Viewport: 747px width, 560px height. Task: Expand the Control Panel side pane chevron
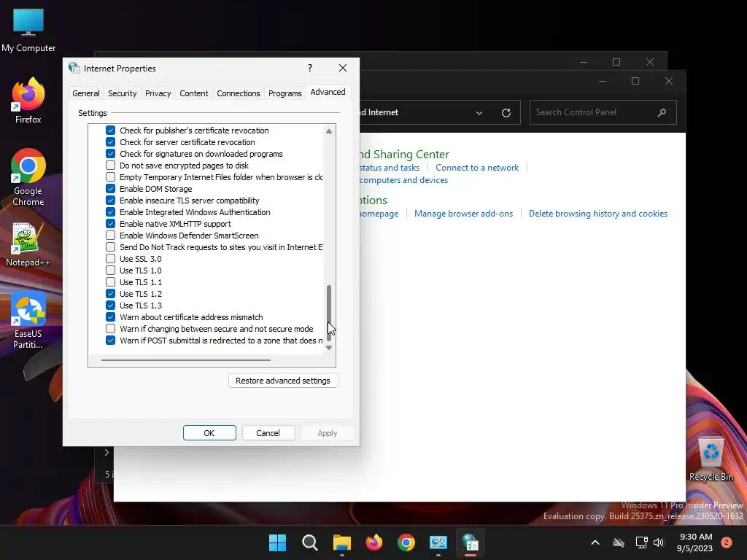(x=107, y=452)
